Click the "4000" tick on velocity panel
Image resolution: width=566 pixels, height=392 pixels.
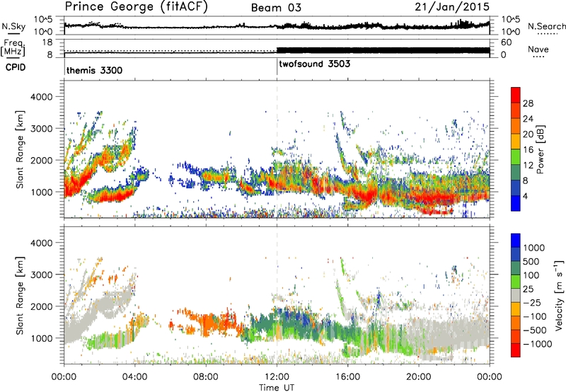pos(41,243)
